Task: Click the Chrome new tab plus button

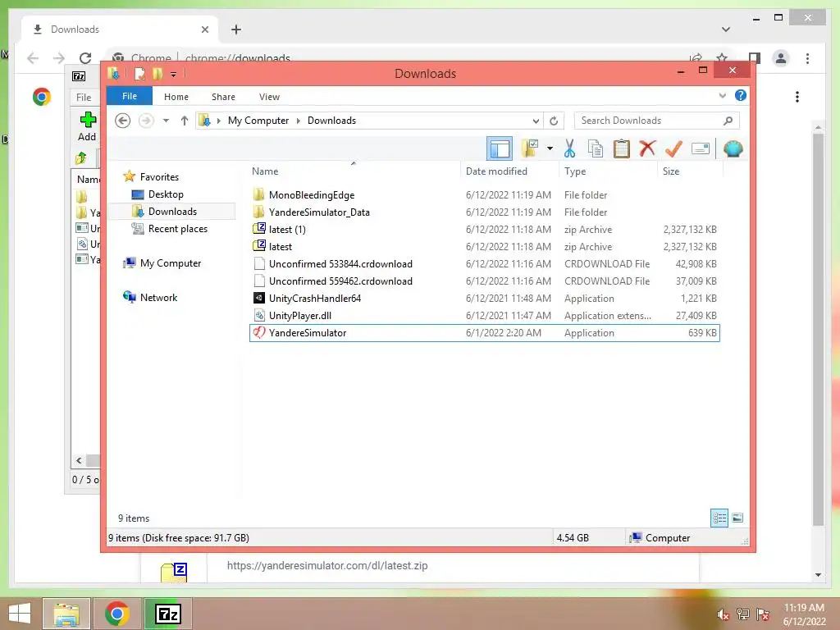Action: pos(236,30)
